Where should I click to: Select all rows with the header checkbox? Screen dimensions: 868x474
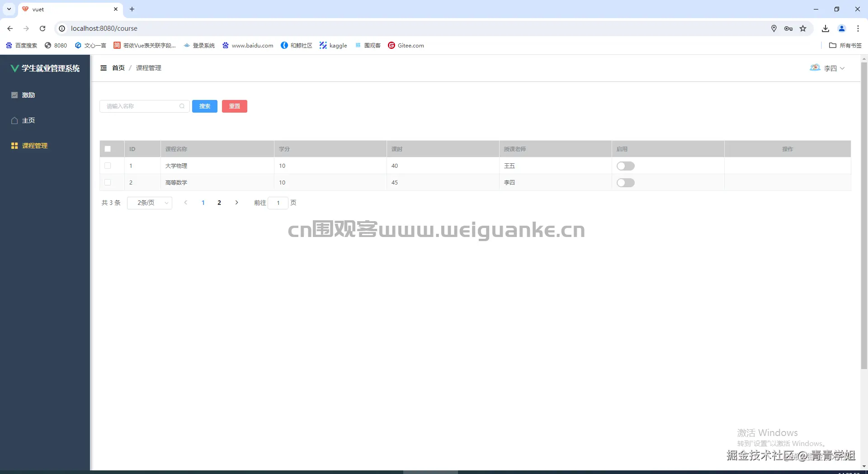(x=108, y=149)
